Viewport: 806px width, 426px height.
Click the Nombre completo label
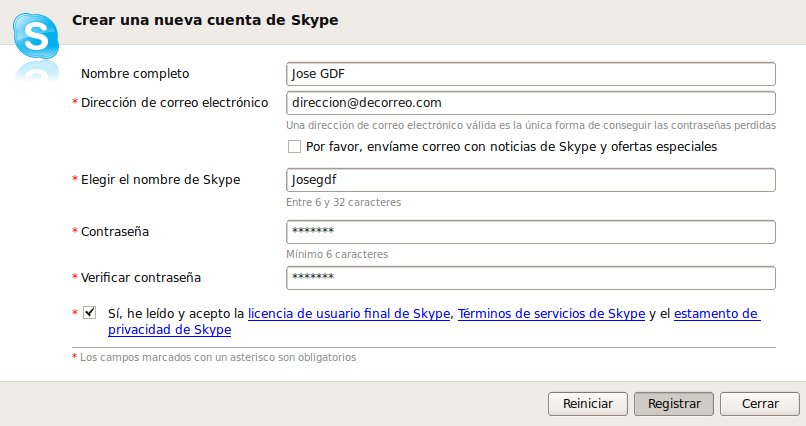point(135,74)
